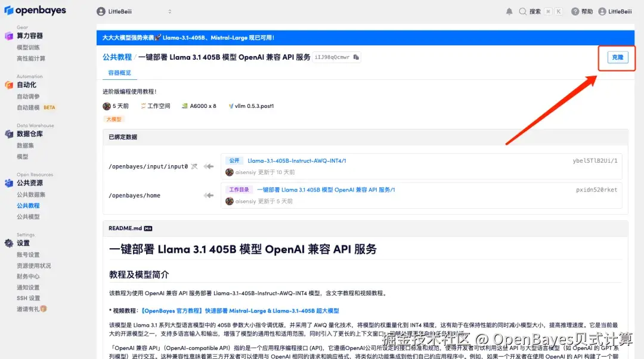Select 公共教程 in the sidebar
This screenshot has width=644, height=359.
click(29, 206)
